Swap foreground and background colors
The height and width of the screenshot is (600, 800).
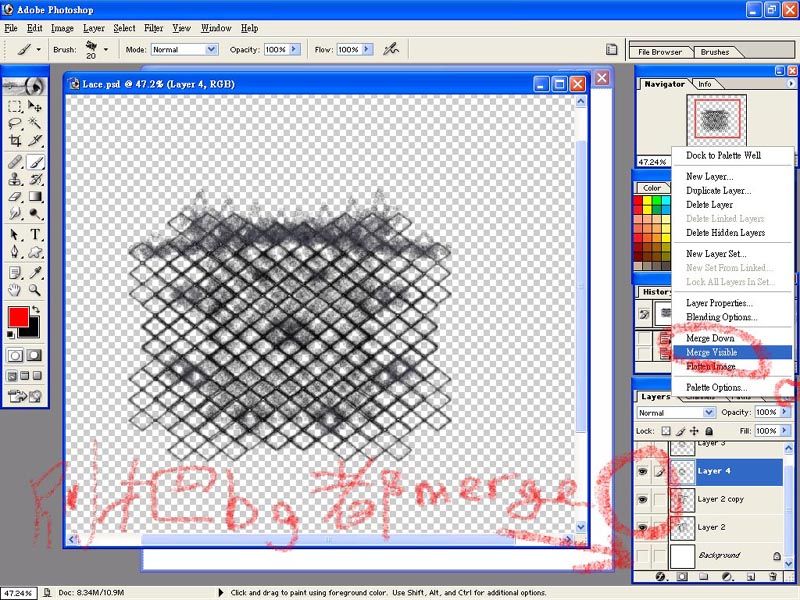tap(35, 309)
